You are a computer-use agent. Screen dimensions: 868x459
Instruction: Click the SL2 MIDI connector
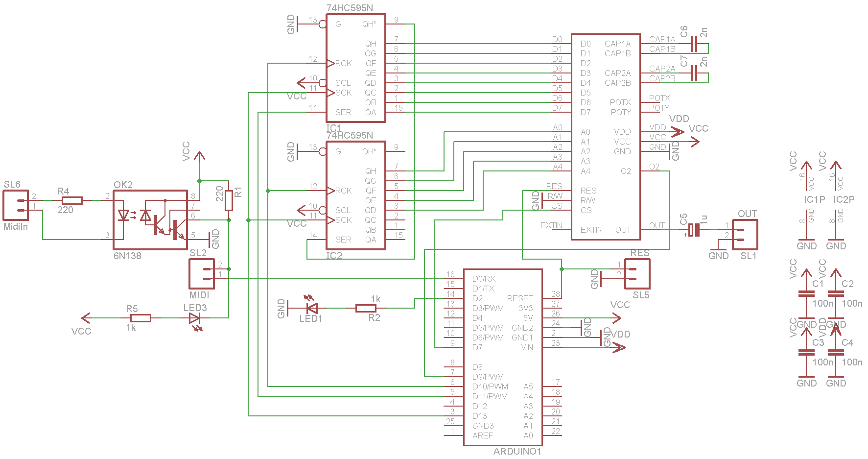(x=202, y=274)
